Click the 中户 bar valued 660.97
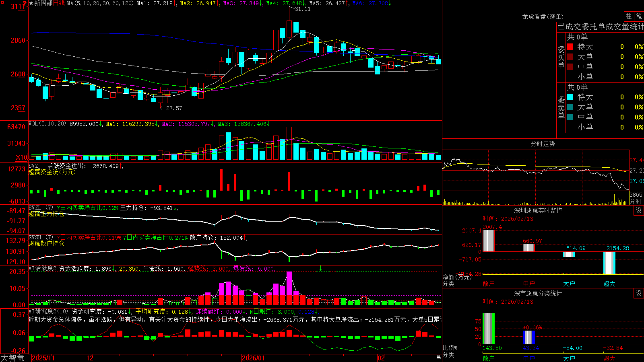 (528, 248)
